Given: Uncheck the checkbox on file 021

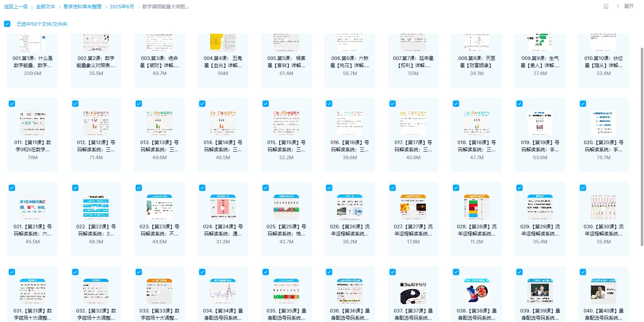Looking at the screenshot, I should point(12,188).
